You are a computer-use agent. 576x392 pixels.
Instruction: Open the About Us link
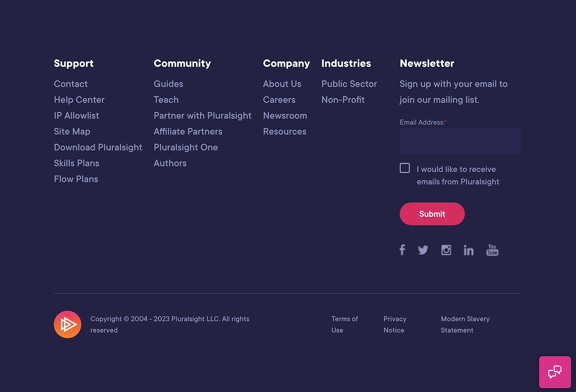click(282, 84)
